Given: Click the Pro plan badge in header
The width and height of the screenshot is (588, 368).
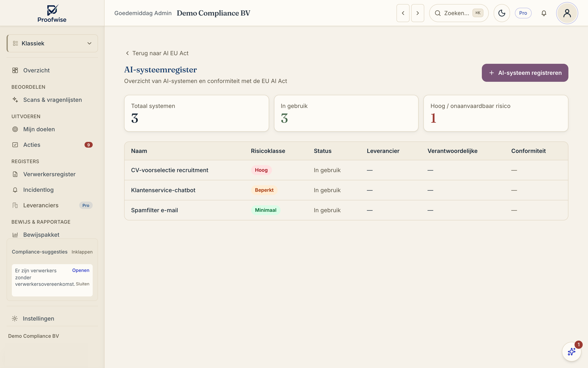Looking at the screenshot, I should coord(523,13).
